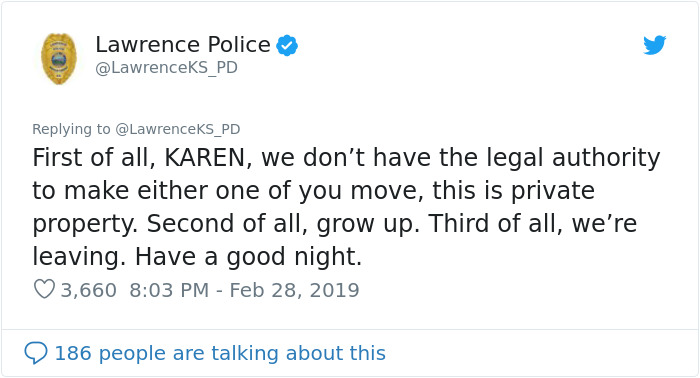Open the conversation speech bubble icon
700x378 pixels.
pyautogui.click(x=36, y=353)
